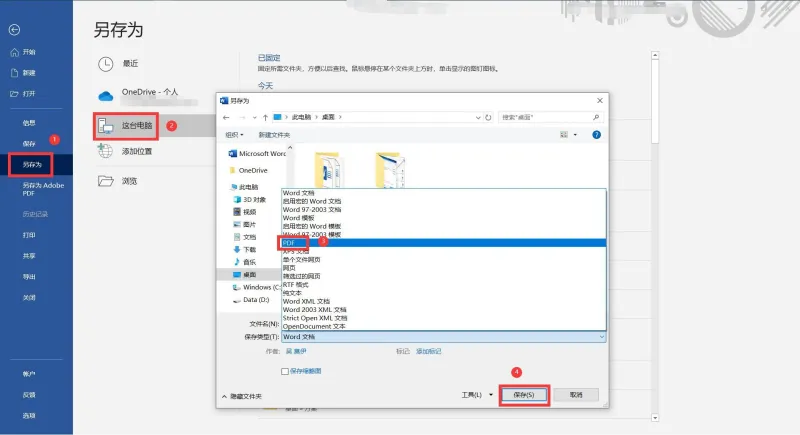Select Data (D:) drive in tree
The height and width of the screenshot is (435, 800).
251,300
